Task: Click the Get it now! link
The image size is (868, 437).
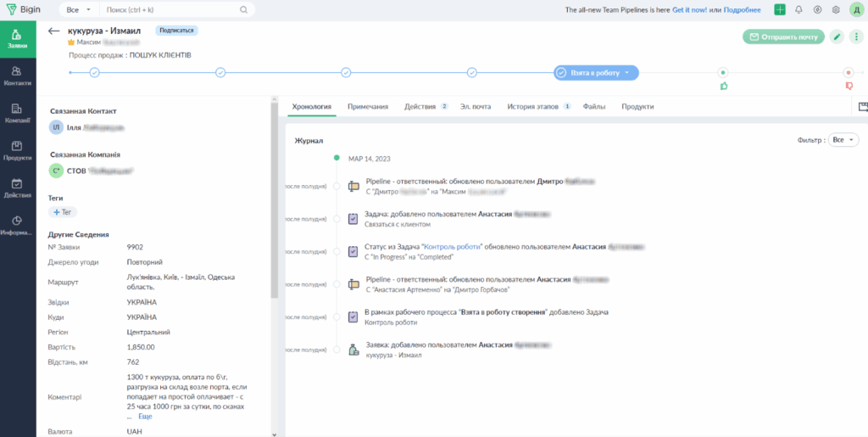Action: 690,10
